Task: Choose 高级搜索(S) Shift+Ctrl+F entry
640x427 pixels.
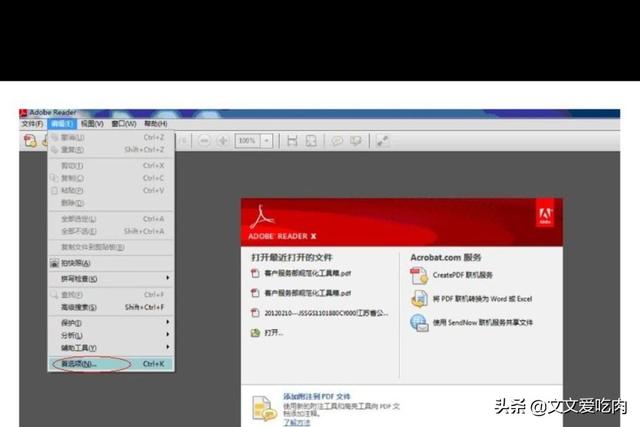Action: (x=111, y=307)
